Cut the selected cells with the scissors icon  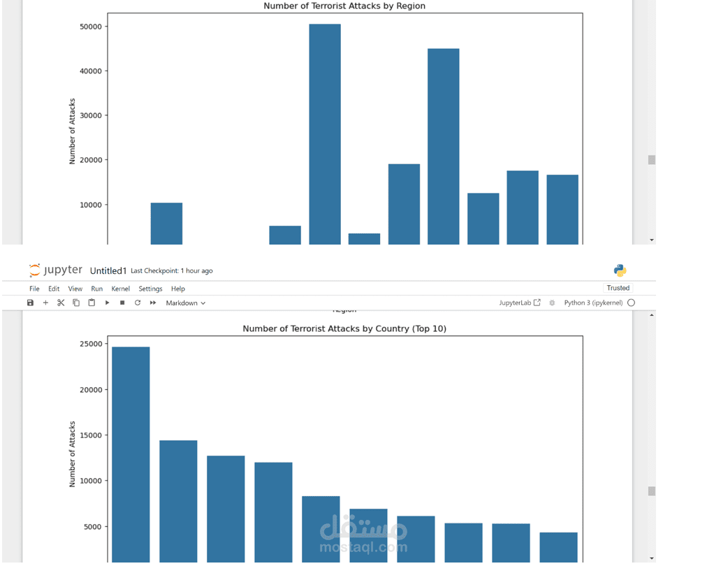click(61, 303)
